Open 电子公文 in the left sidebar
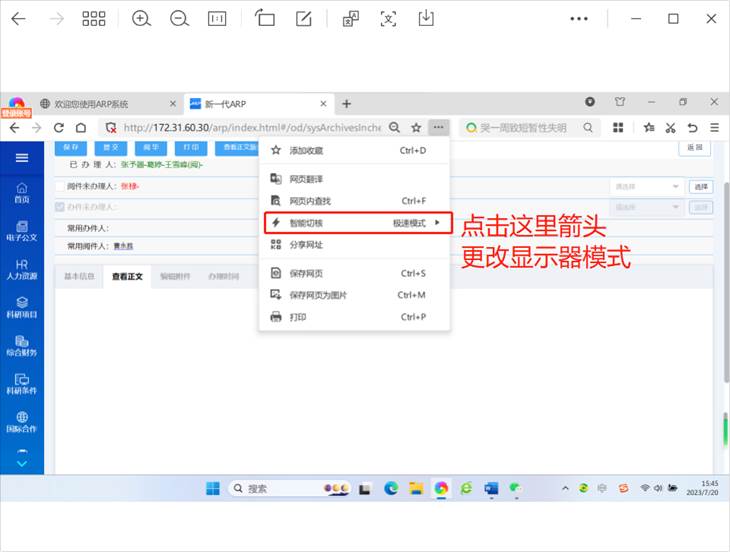This screenshot has height=552, width=730. click(x=22, y=231)
